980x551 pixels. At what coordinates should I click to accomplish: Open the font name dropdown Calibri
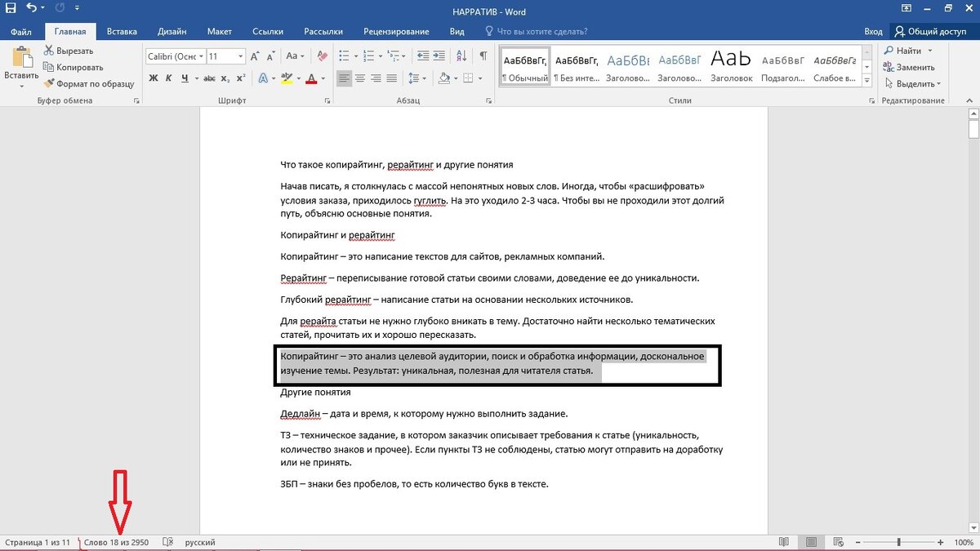click(x=200, y=56)
